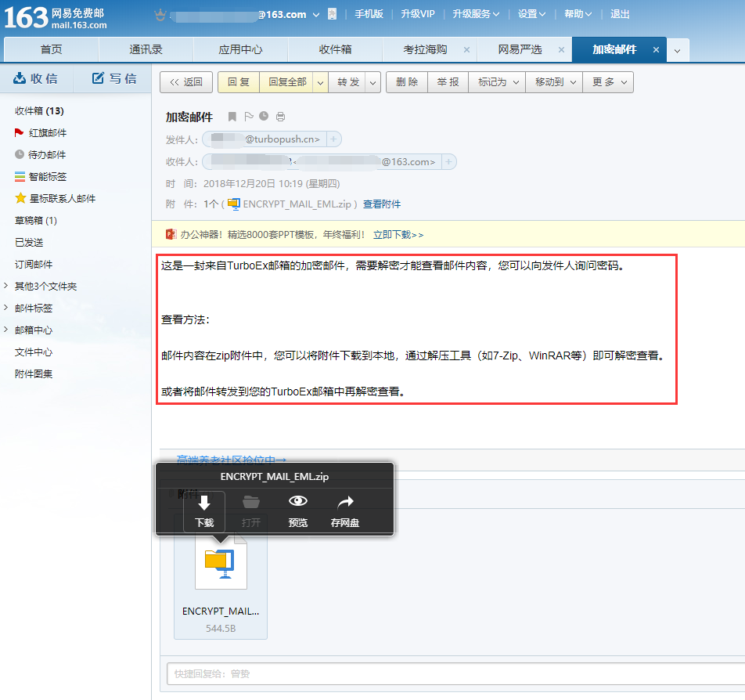
Task: Close the 加密邮件 tab
Action: coord(656,49)
